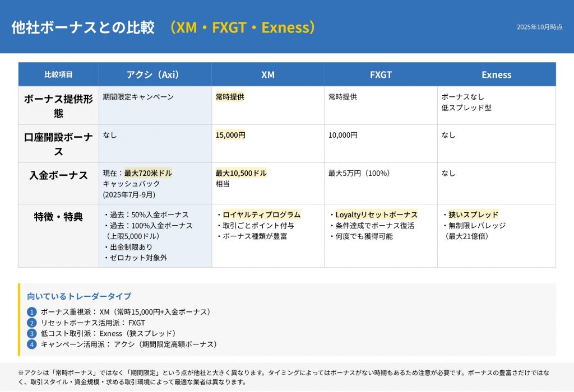Select the アクシ（Axi） column header
The width and height of the screenshot is (574, 392).
click(155, 74)
